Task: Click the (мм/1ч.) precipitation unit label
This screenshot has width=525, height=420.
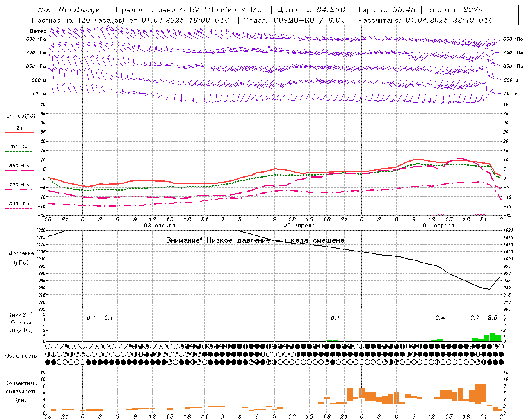Action: (x=21, y=330)
